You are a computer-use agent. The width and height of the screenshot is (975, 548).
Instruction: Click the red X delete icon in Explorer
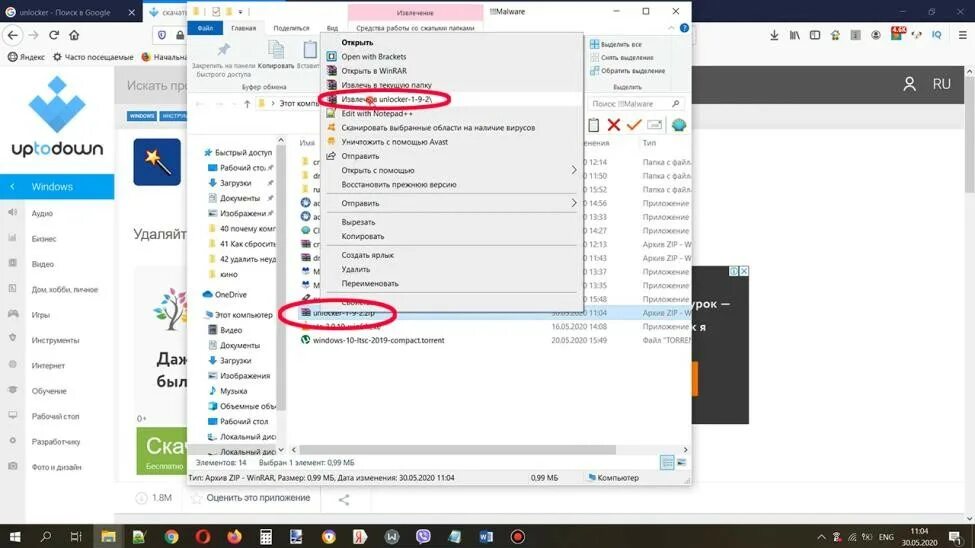click(614, 125)
